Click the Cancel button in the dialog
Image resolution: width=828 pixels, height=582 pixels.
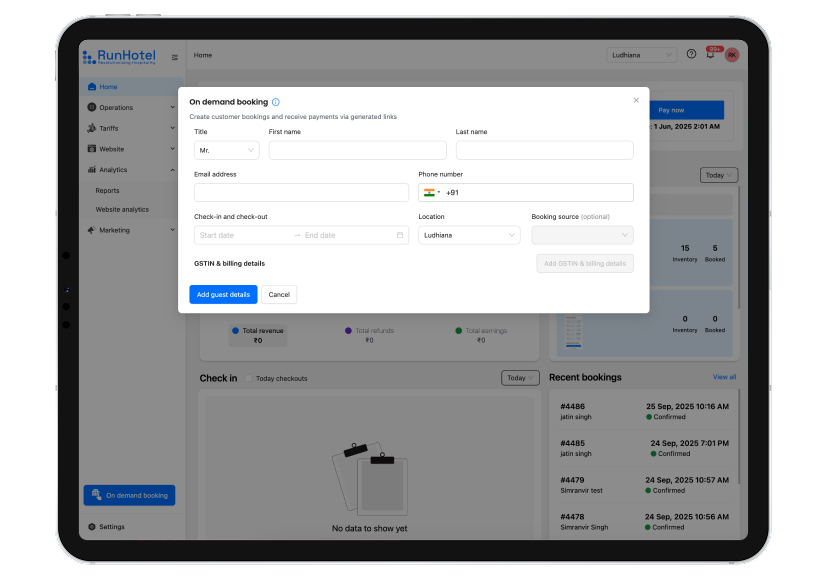point(279,295)
